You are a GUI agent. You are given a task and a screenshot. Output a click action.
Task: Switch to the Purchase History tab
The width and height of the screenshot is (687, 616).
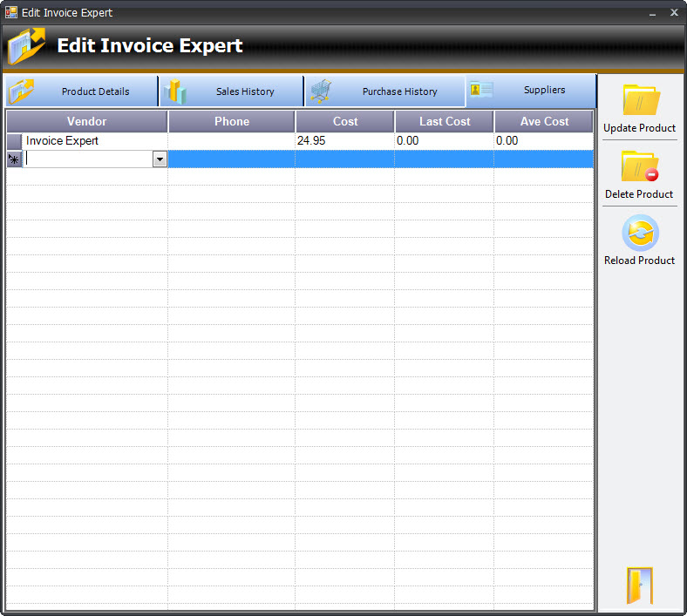tap(384, 91)
